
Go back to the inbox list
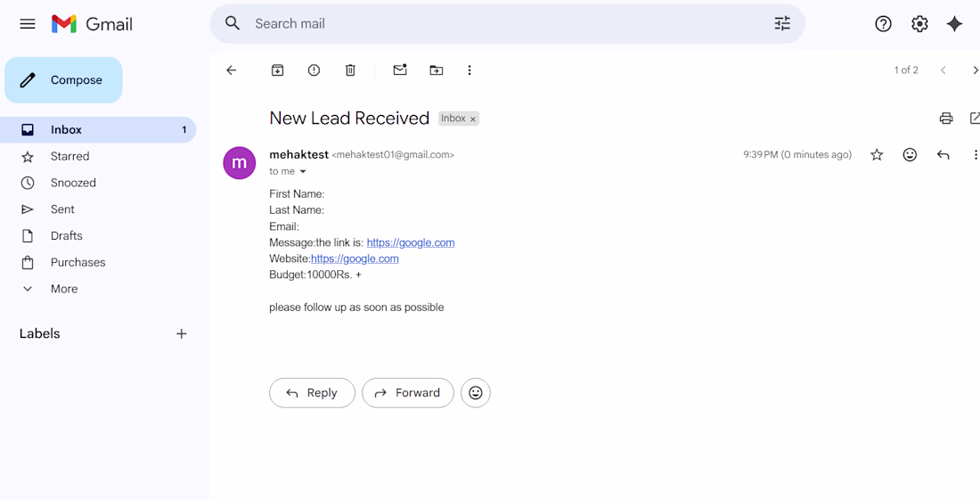(232, 70)
